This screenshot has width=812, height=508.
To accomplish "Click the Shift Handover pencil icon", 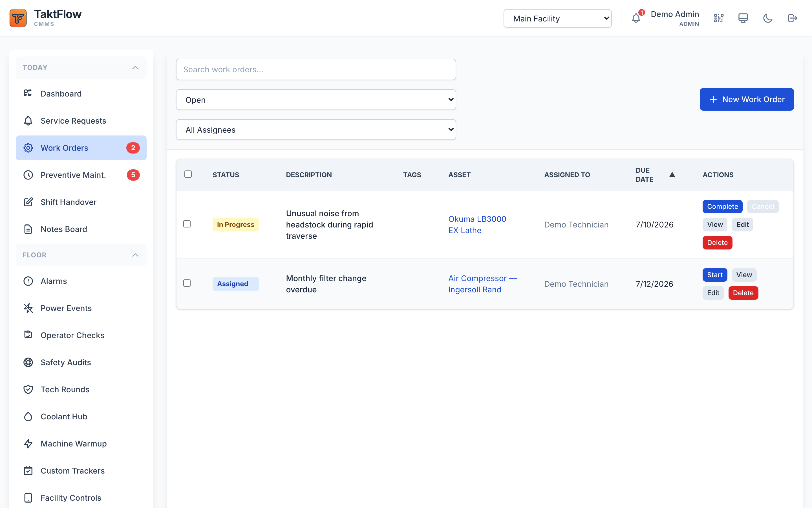I will 28,202.
